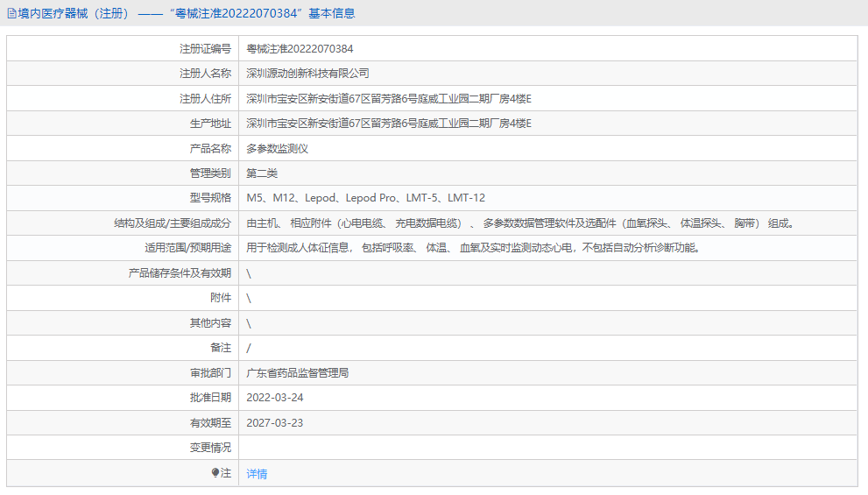
Task: Click the 结构及组成/主要组成成分 label
Action: click(x=173, y=223)
